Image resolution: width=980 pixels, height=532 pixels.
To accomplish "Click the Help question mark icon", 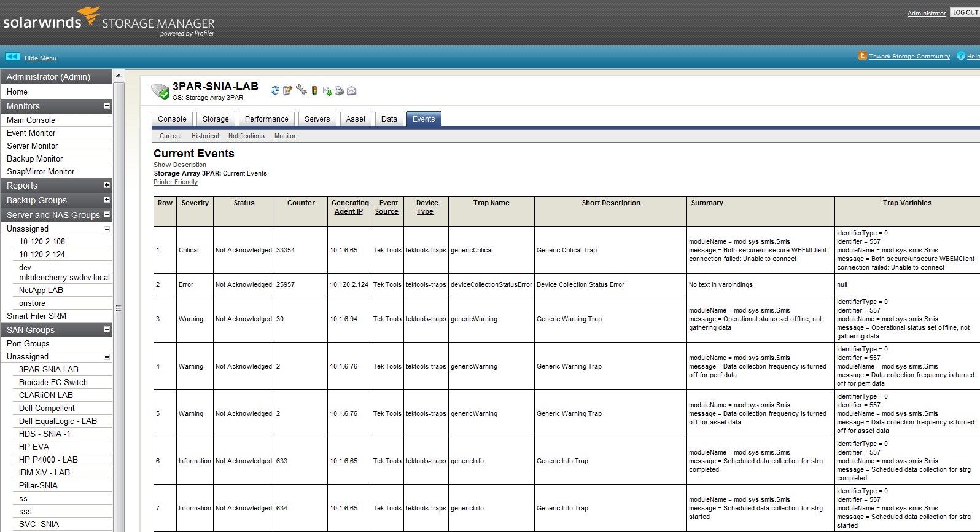I will pyautogui.click(x=961, y=56).
